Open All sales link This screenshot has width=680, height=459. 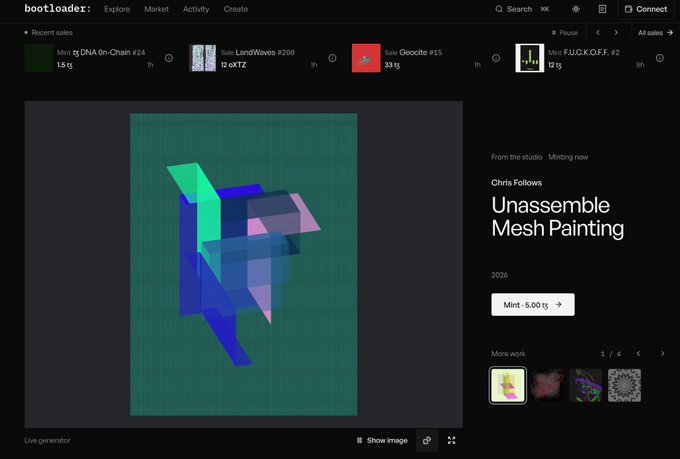coord(655,33)
